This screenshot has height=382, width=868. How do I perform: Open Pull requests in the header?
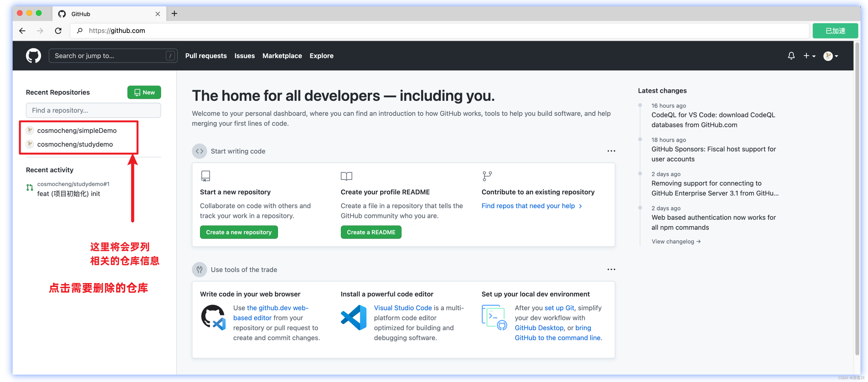(x=206, y=56)
